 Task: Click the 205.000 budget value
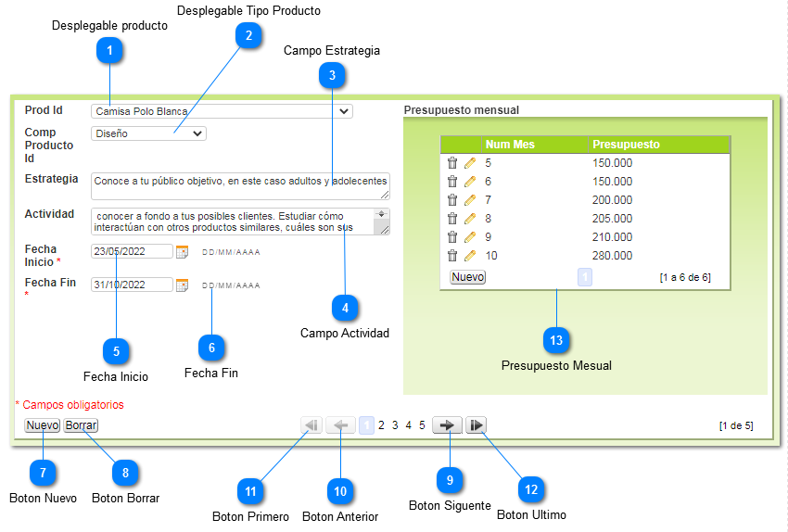[612, 219]
